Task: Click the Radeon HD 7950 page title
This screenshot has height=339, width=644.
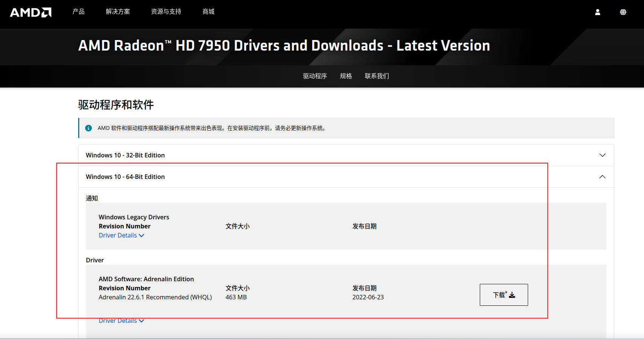Action: [x=284, y=45]
